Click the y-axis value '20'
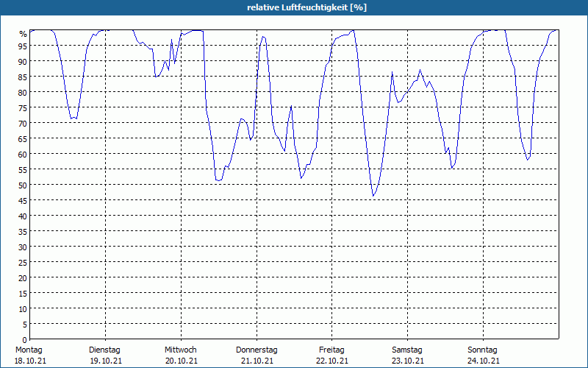Image resolution: width=588 pixels, height=368 pixels. [x=23, y=278]
